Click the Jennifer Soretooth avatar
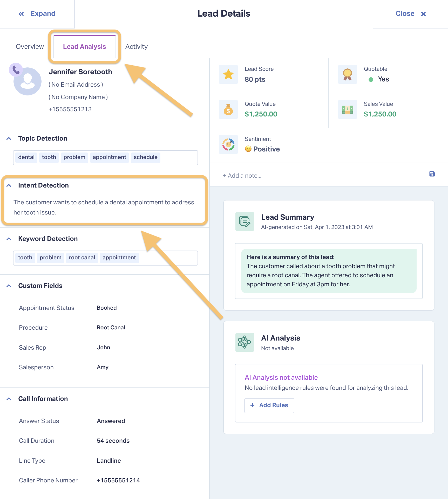The width and height of the screenshot is (448, 499). coord(28,81)
